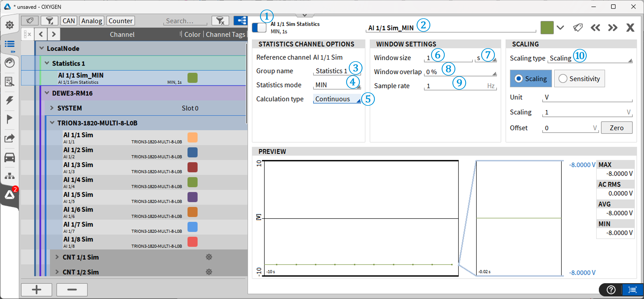Screen dimensions: 644x299
Task: Open help question mark button
Action: [x=611, y=290]
